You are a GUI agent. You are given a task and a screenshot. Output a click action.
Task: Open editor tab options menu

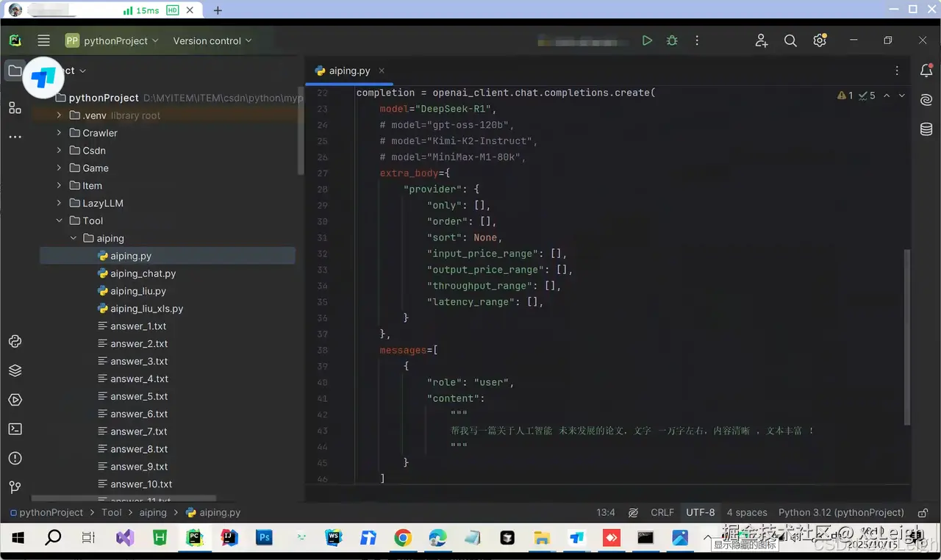point(897,71)
